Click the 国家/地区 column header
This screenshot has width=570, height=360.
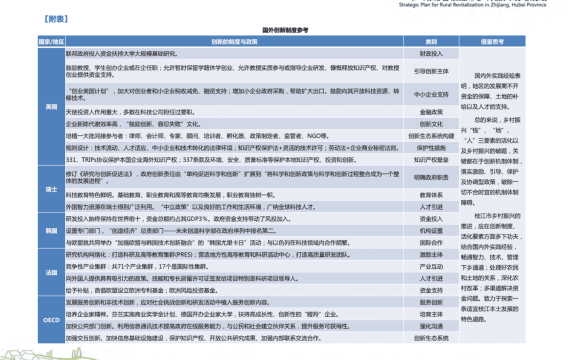pos(52,41)
